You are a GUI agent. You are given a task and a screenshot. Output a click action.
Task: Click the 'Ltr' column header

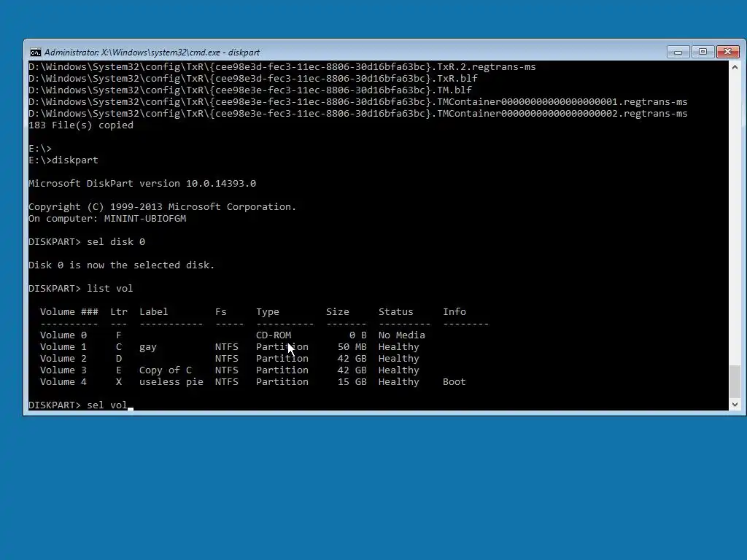click(x=119, y=311)
